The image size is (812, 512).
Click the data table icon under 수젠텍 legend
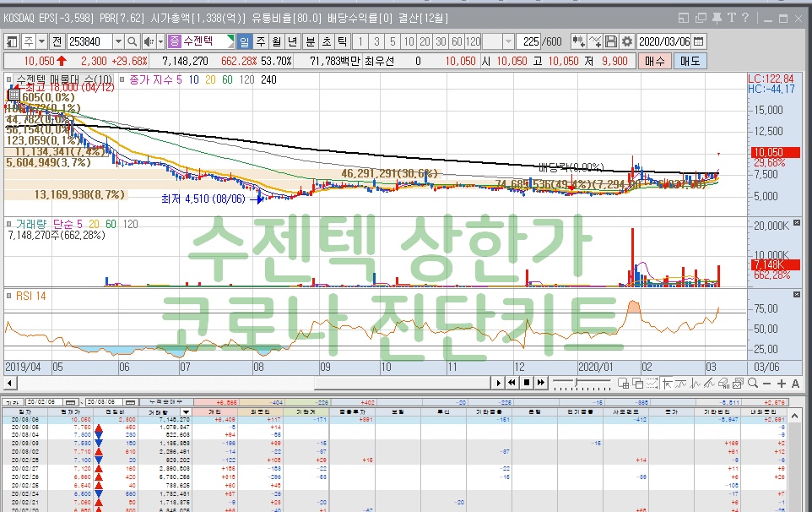pyautogui.click(x=14, y=95)
